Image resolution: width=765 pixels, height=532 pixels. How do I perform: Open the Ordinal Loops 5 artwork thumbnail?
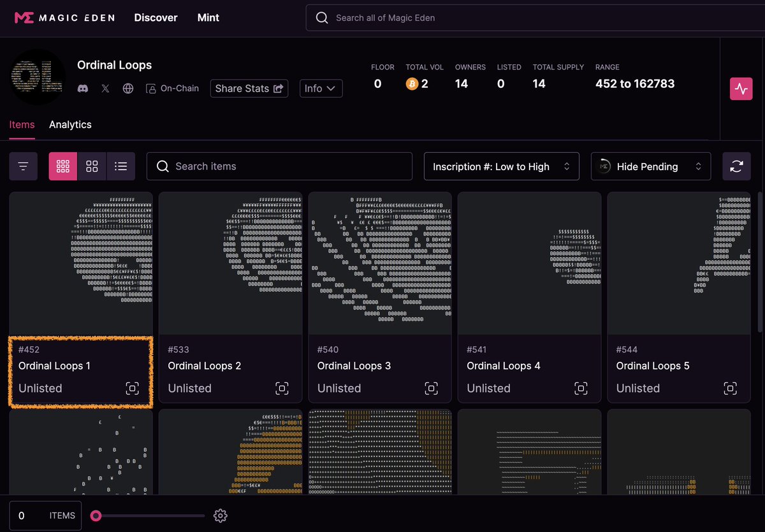[x=679, y=264]
